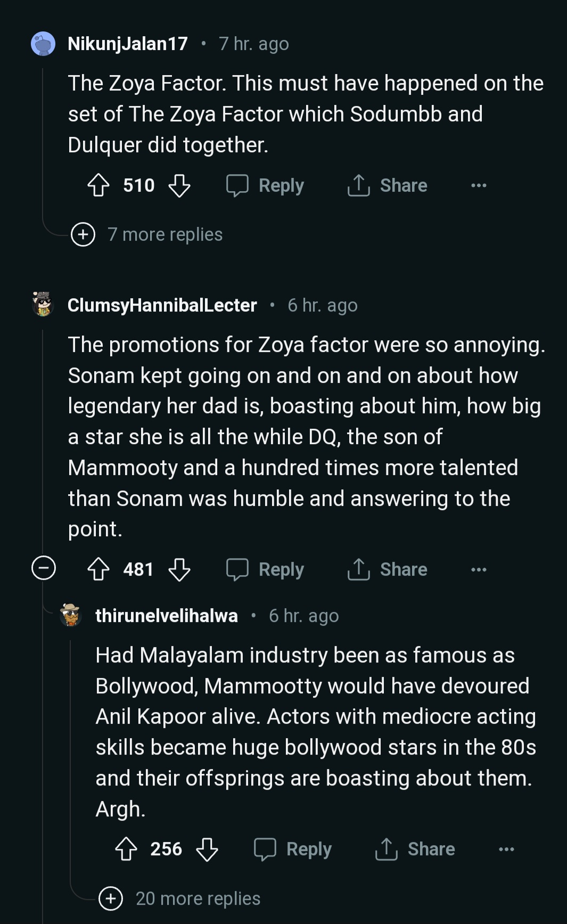Open more options on the 481-point comment
The image size is (567, 924).
click(479, 569)
